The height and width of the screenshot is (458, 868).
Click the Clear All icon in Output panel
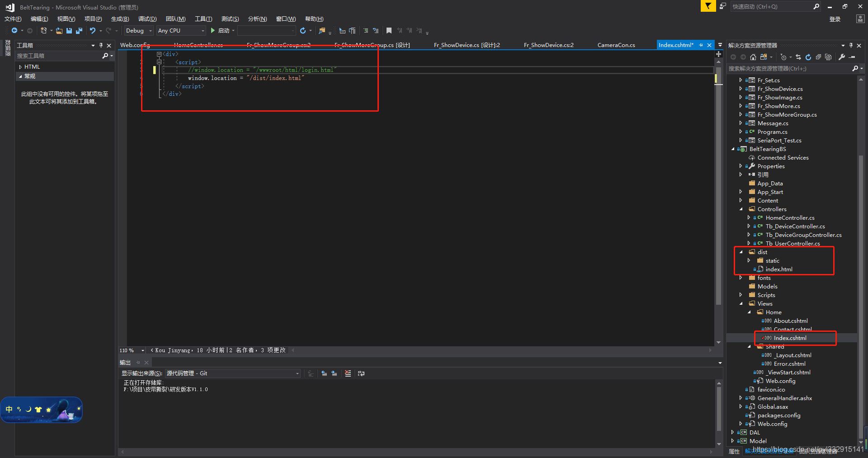348,373
